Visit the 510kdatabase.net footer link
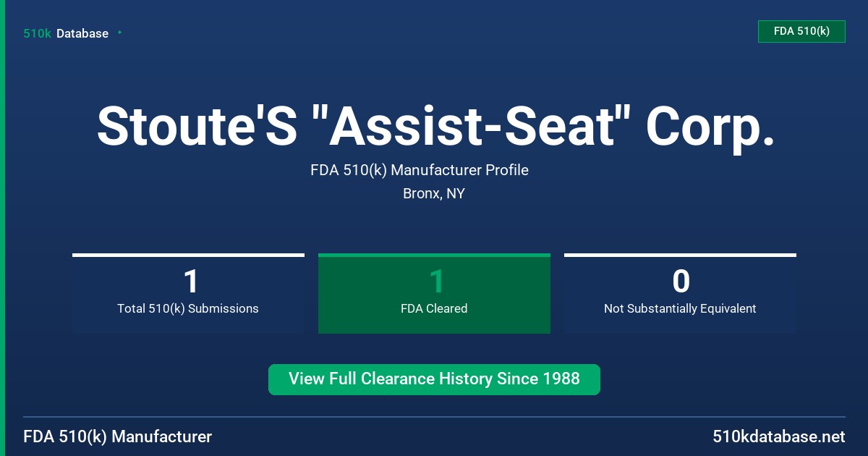Screen dimensions: 868x456 pos(779,436)
